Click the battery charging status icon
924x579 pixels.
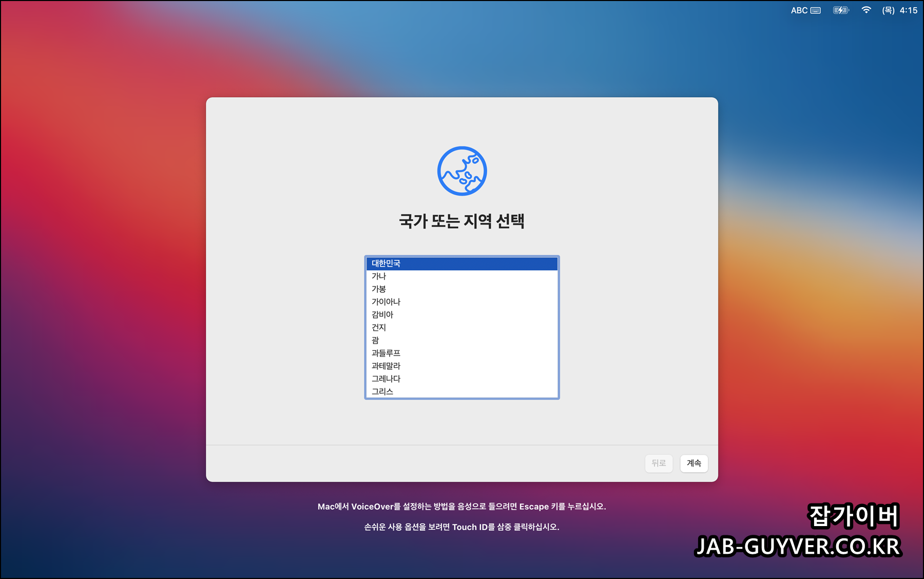(841, 10)
